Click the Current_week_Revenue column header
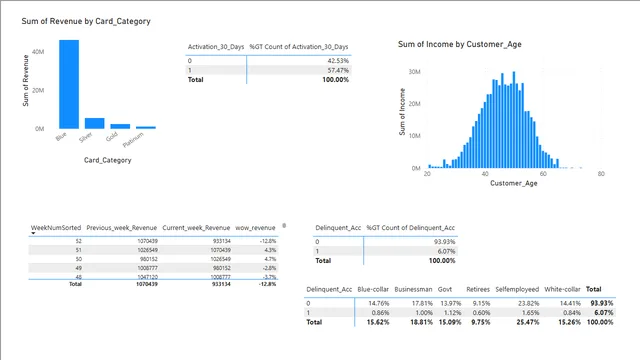This screenshot has width=640, height=360. [x=196, y=228]
